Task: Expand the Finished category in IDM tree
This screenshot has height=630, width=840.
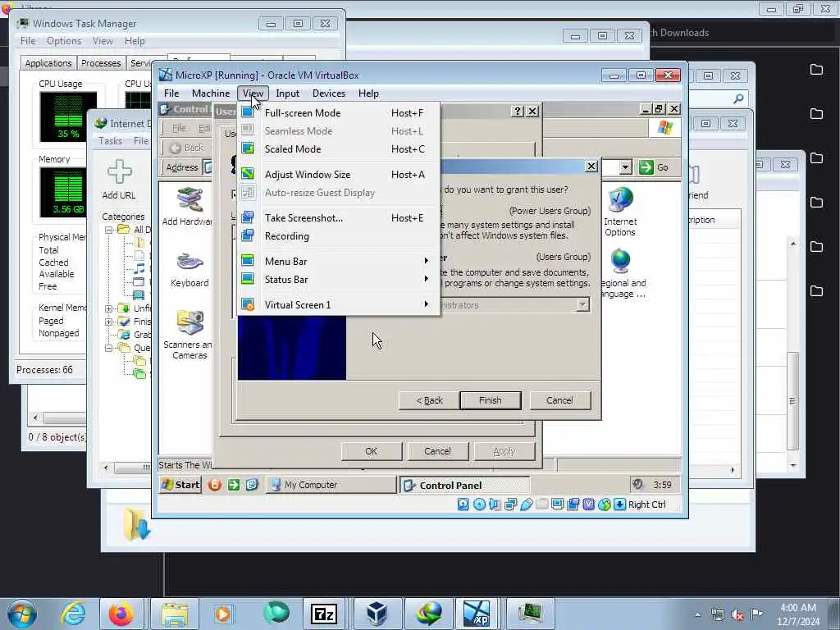Action: 109,322
